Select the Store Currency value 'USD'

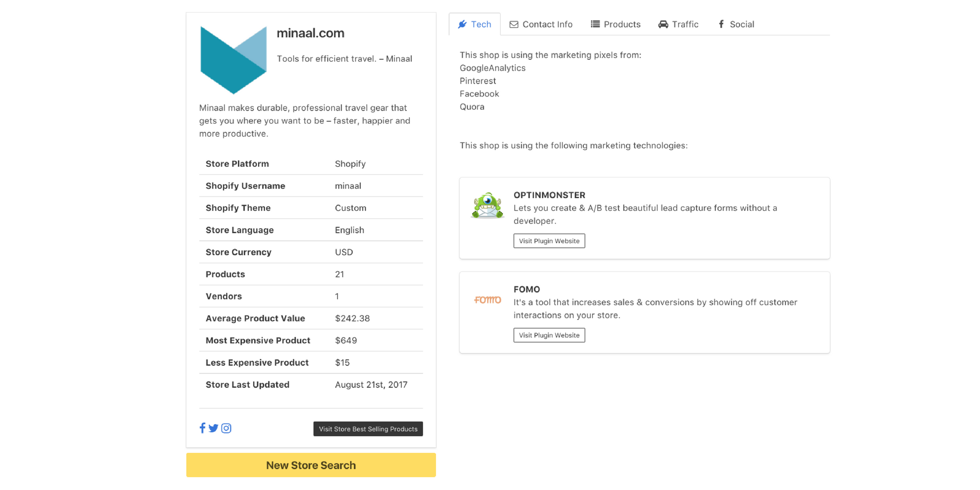tap(344, 252)
